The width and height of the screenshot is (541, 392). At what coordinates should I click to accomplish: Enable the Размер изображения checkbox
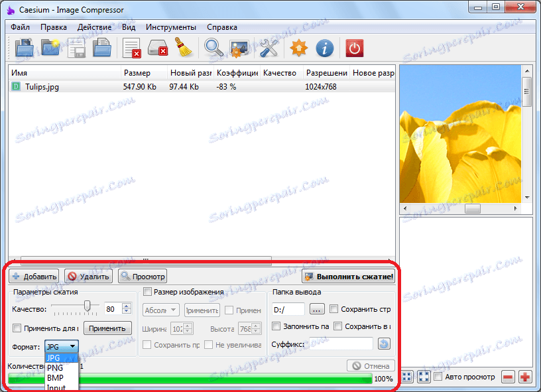pos(147,292)
